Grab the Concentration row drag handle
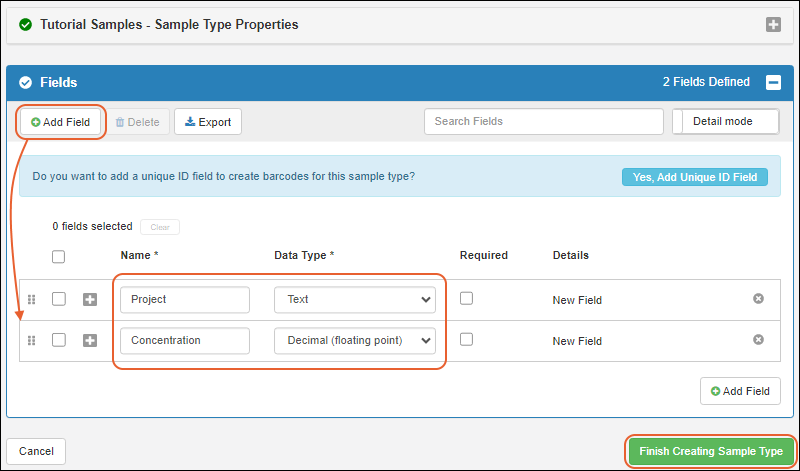This screenshot has width=800, height=471. coord(32,340)
